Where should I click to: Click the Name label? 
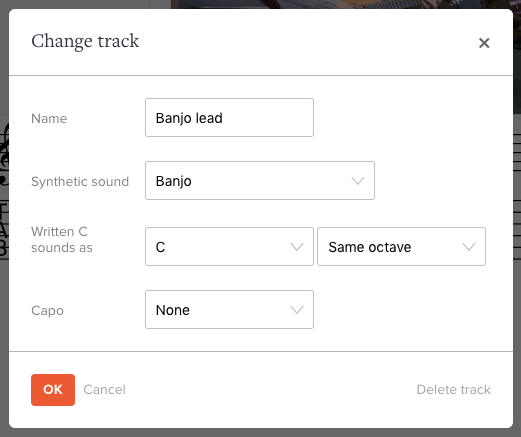pyautogui.click(x=49, y=119)
